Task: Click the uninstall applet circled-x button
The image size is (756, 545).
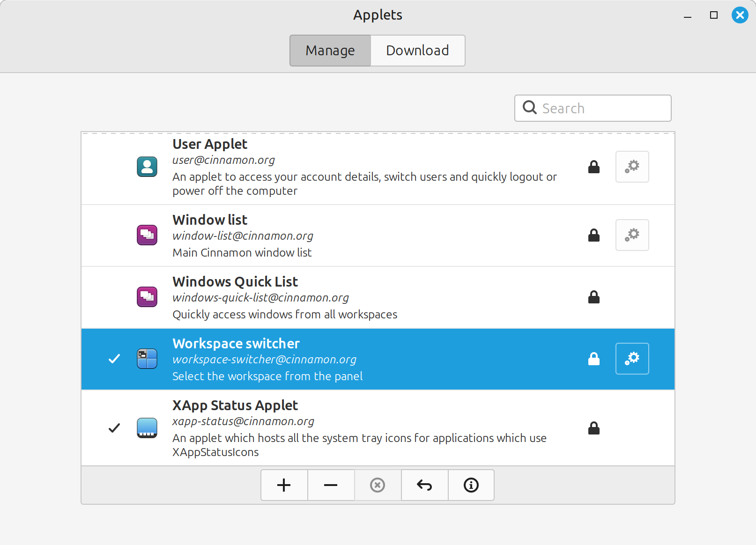Action: (x=378, y=485)
